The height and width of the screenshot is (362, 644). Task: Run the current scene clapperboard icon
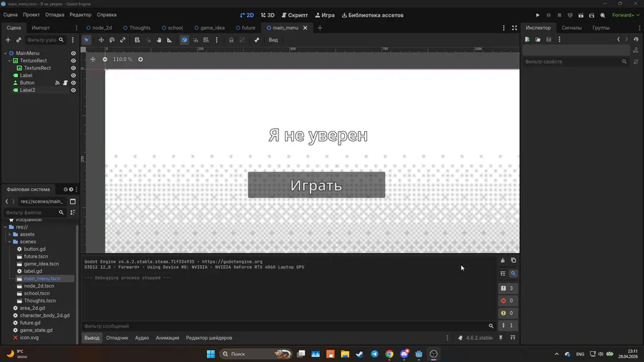coord(581,15)
